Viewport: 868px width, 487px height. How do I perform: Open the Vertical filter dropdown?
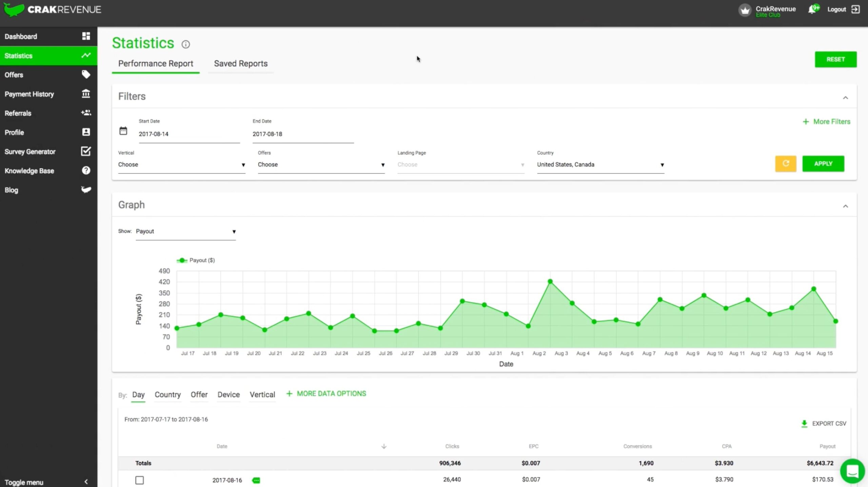pos(182,165)
